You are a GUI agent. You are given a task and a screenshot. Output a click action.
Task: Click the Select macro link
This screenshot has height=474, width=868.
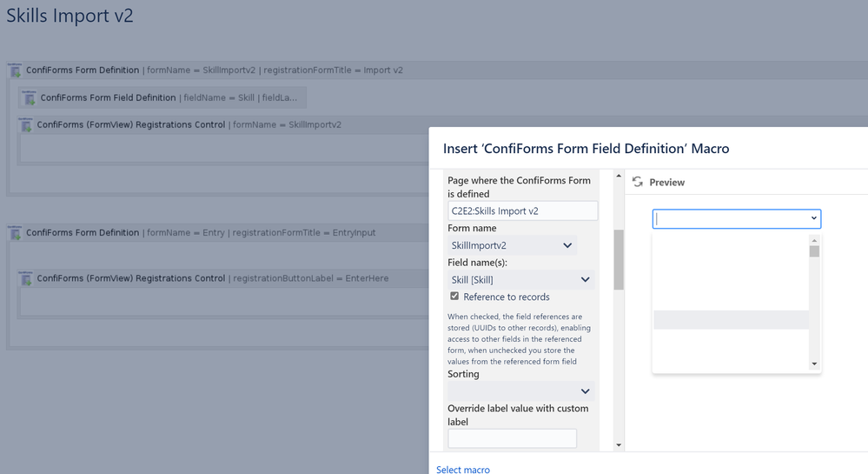pyautogui.click(x=463, y=469)
